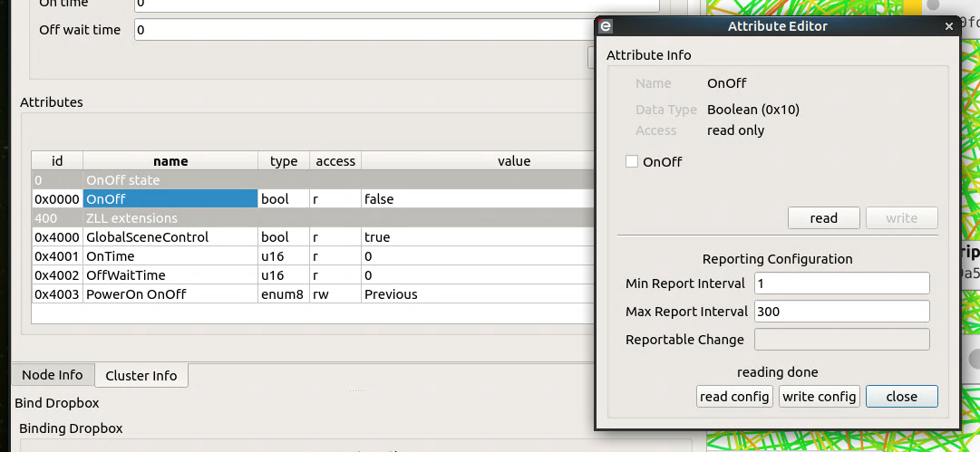This screenshot has height=452, width=980.
Task: Click the 'false' value of OnOff
Action: 379,200
